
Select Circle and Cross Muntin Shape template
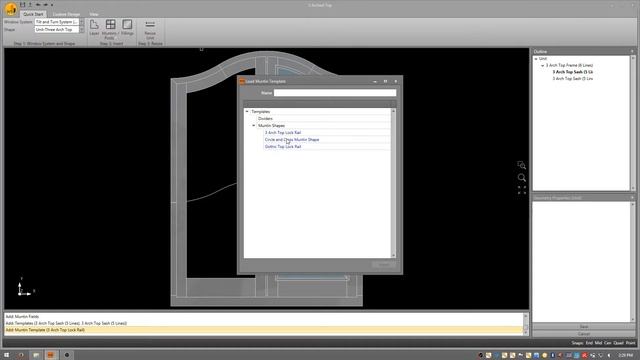click(x=292, y=140)
